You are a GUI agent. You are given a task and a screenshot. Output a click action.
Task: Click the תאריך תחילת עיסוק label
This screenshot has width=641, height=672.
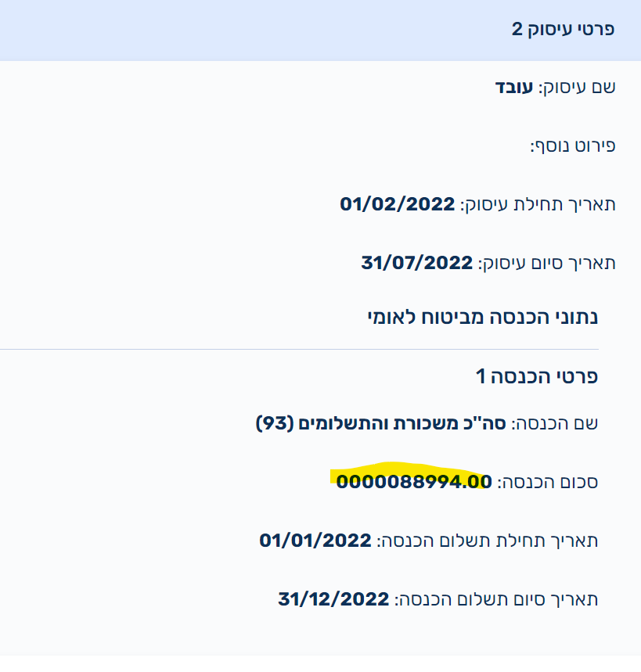pos(538,205)
